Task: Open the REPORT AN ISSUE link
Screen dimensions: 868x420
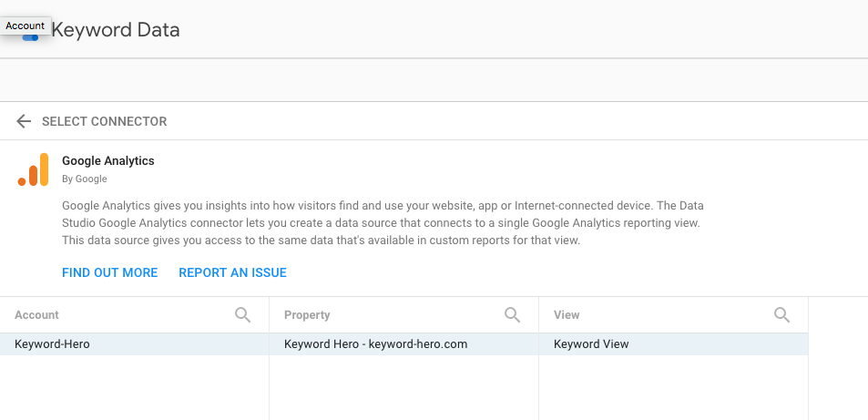Action: (232, 272)
